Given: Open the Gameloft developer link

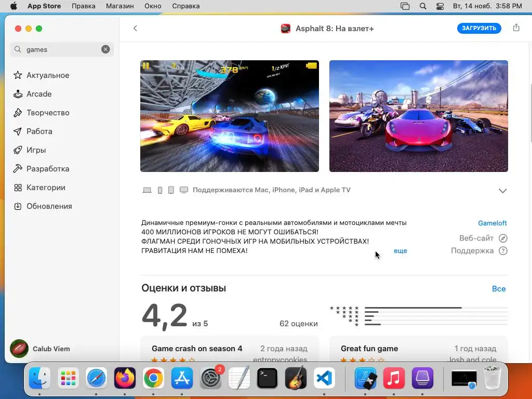Looking at the screenshot, I should [493, 223].
